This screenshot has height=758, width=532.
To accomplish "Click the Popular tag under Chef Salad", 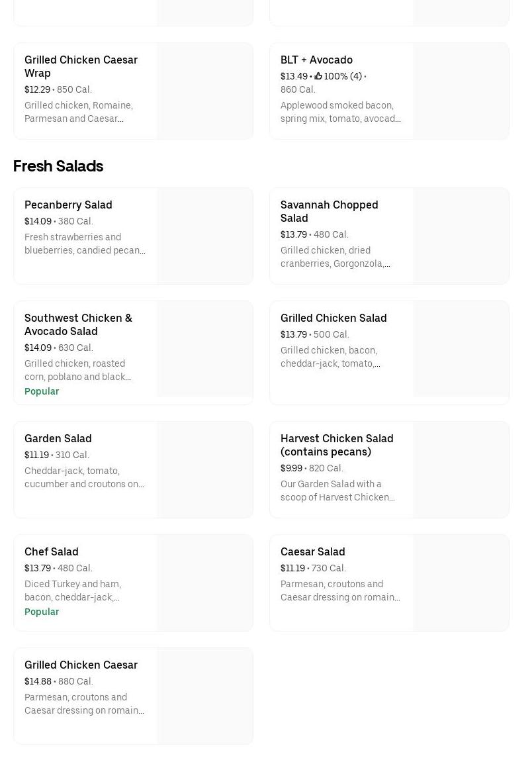I will coord(42,612).
